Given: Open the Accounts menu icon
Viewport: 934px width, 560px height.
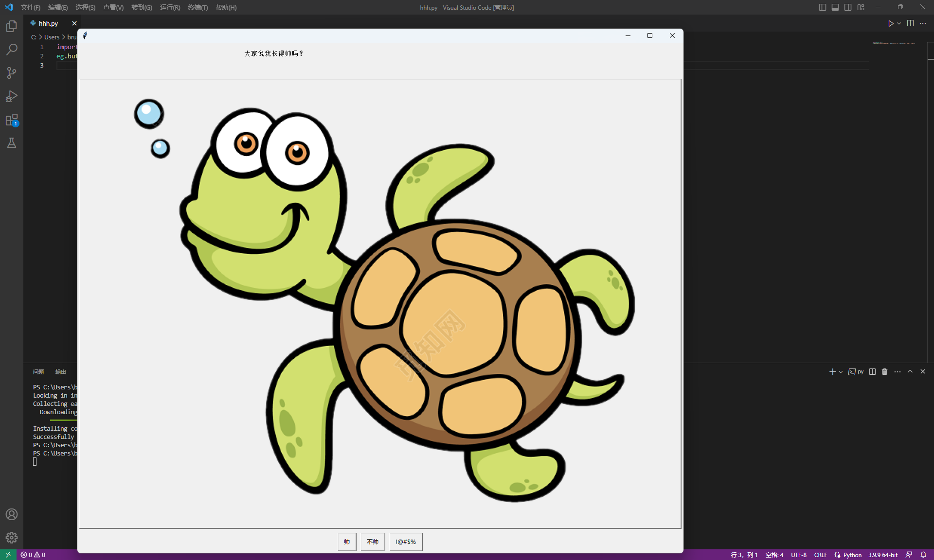Looking at the screenshot, I should coord(12,514).
